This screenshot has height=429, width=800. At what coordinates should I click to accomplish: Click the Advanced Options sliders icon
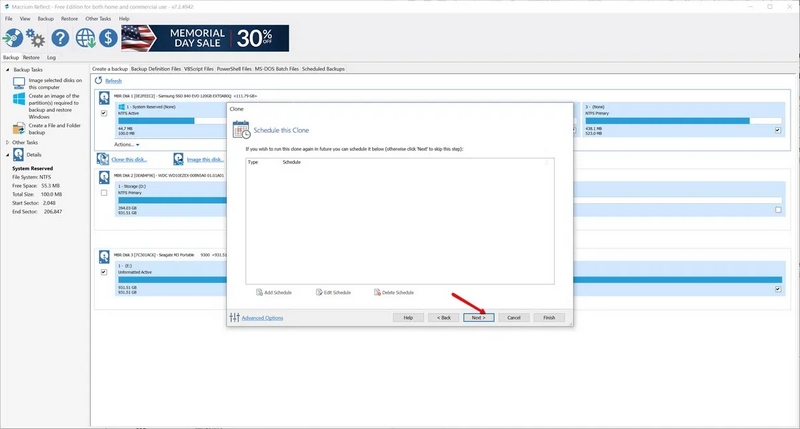pos(234,317)
